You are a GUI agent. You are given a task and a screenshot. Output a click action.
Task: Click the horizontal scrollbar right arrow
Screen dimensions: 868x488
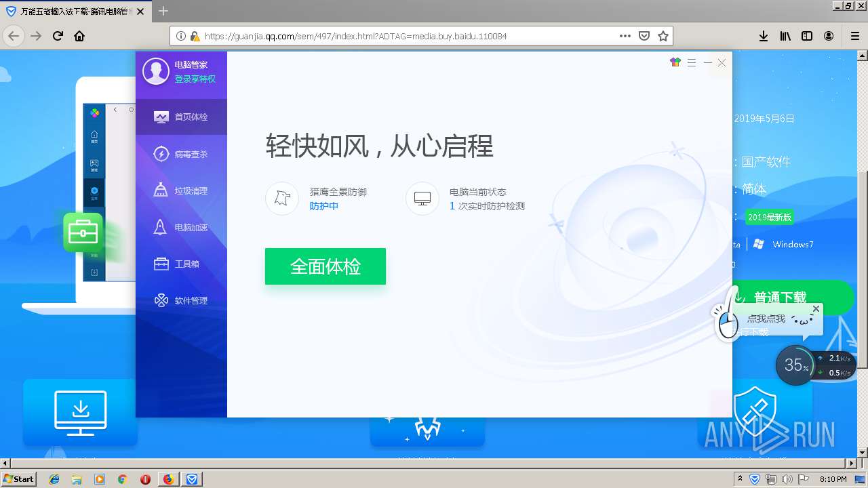(852, 464)
